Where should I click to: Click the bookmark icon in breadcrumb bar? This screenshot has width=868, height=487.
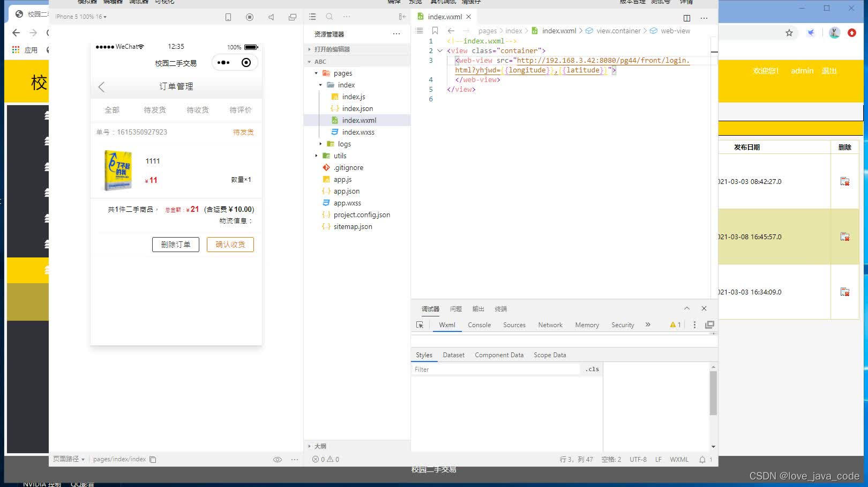click(x=435, y=31)
